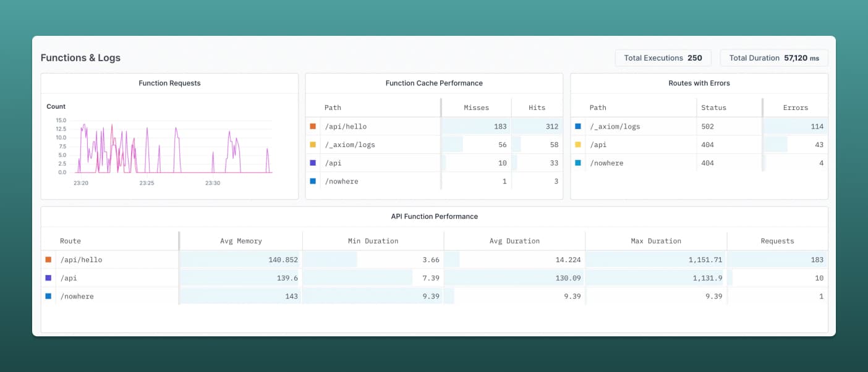This screenshot has width=868, height=372.
Task: Click /_axiom/logs path in Function Cache Performance
Action: [x=350, y=145]
